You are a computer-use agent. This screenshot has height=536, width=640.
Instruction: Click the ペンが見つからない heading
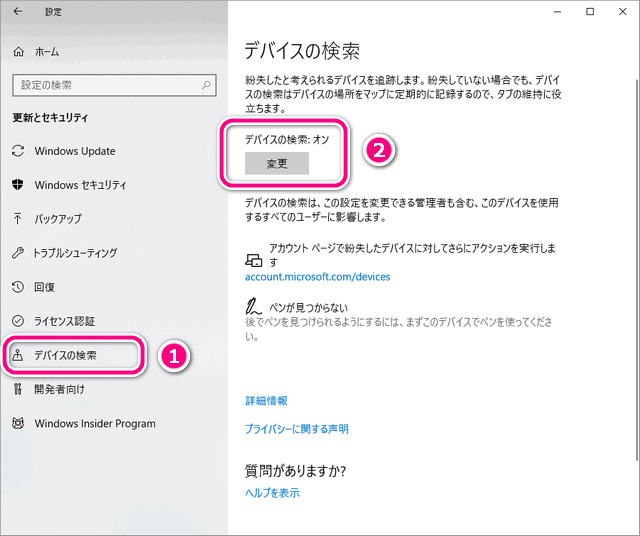[x=308, y=307]
